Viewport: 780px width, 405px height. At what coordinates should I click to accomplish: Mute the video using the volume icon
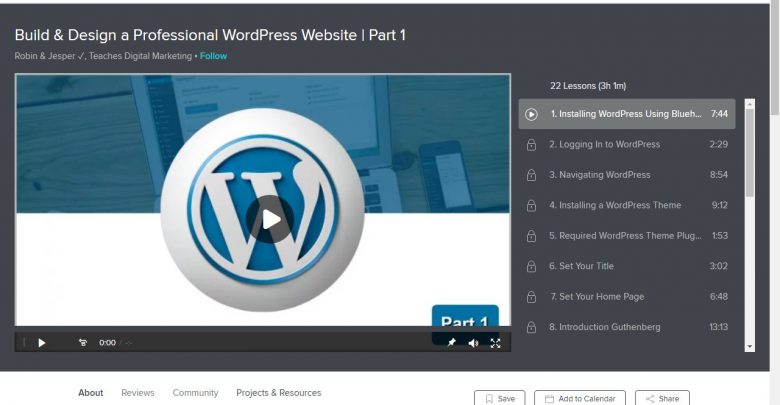point(473,343)
